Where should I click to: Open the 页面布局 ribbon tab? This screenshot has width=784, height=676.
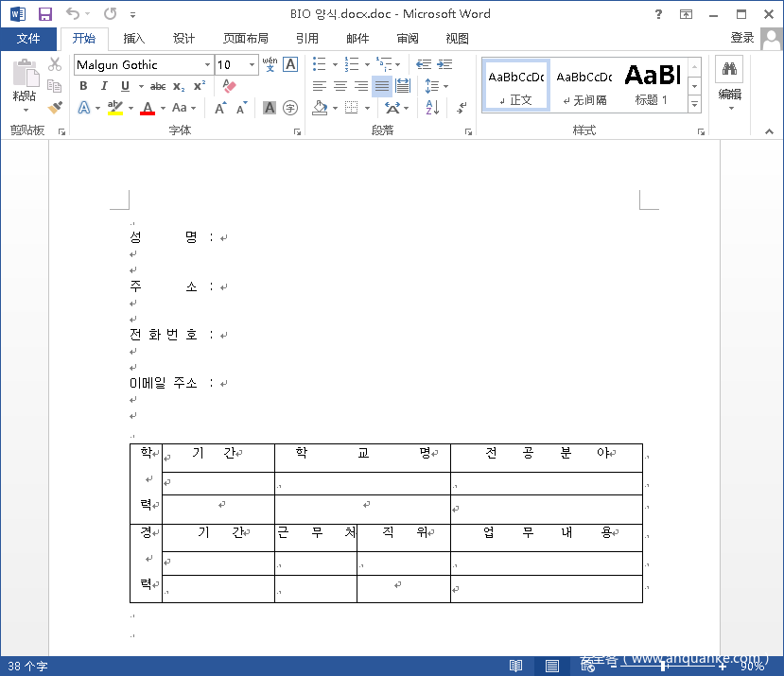(245, 39)
